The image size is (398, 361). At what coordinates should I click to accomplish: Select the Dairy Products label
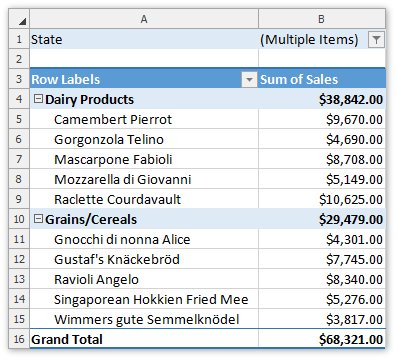coord(89,99)
